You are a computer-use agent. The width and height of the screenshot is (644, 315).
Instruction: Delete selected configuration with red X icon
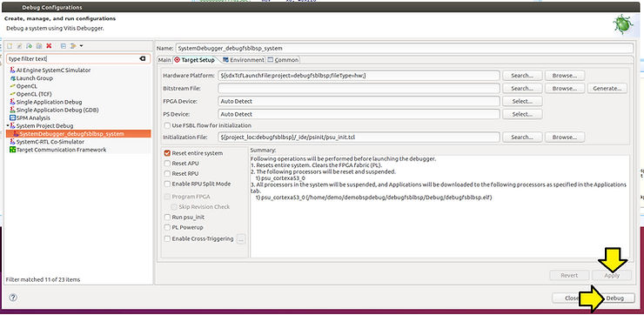coord(49,46)
